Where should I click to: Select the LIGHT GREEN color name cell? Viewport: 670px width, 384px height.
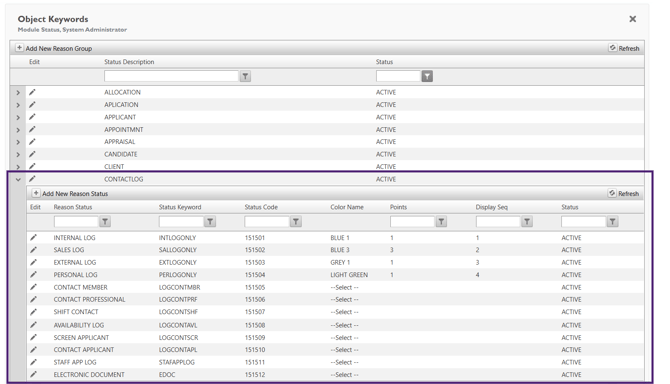coord(349,275)
